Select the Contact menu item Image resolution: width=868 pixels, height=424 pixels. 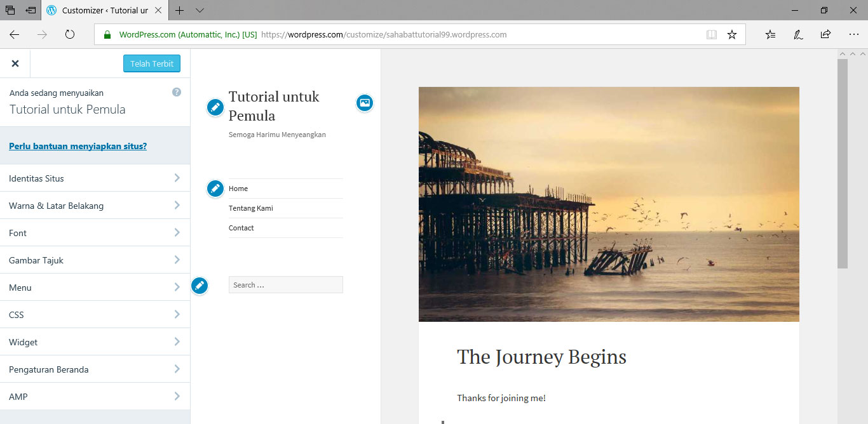pyautogui.click(x=241, y=228)
